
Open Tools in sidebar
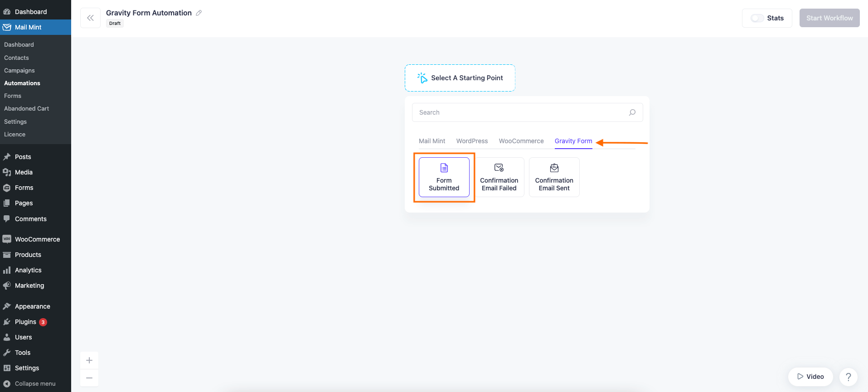[x=35, y=353]
